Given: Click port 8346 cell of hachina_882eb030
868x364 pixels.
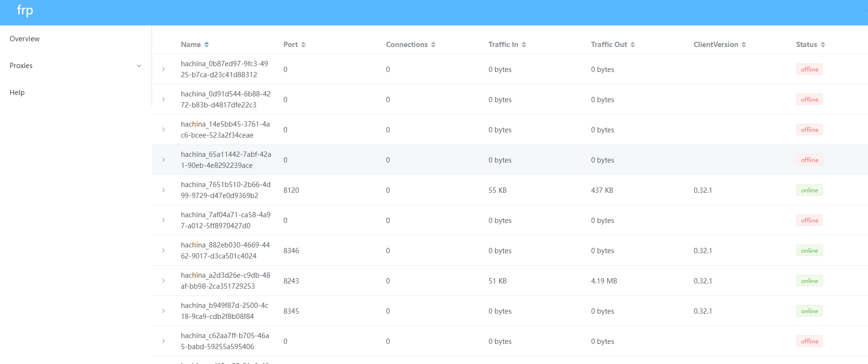Looking at the screenshot, I should tap(291, 250).
